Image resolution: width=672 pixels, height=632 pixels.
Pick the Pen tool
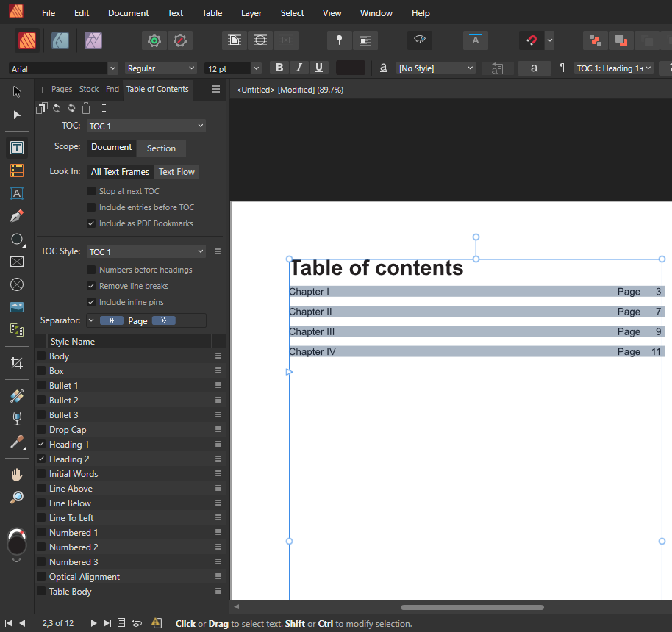tap(17, 216)
